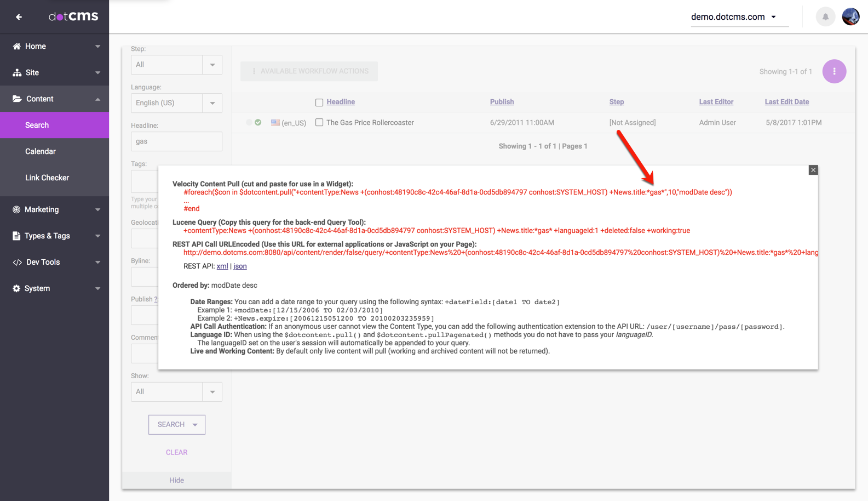The width and height of the screenshot is (868, 501).
Task: Open the json REST API link
Action: click(240, 266)
